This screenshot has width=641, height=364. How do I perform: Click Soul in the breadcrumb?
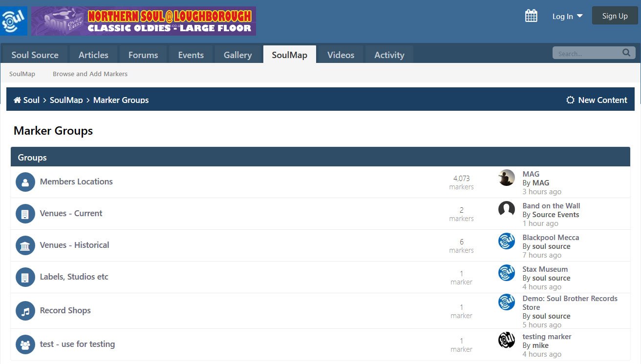31,100
